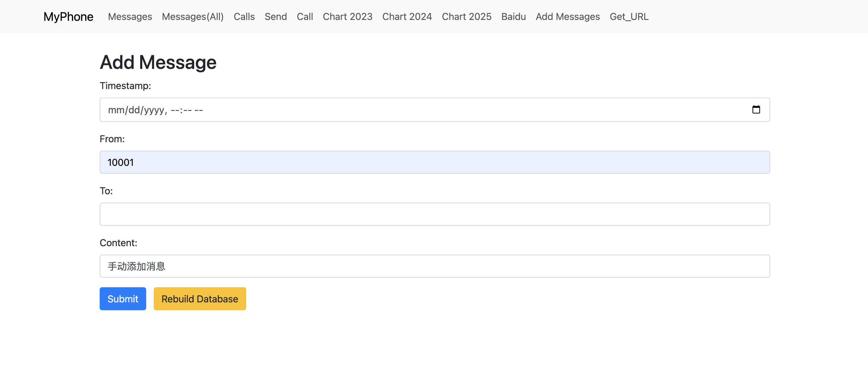This screenshot has height=383, width=868.
Task: Click the Add Messages nav item
Action: (x=567, y=17)
